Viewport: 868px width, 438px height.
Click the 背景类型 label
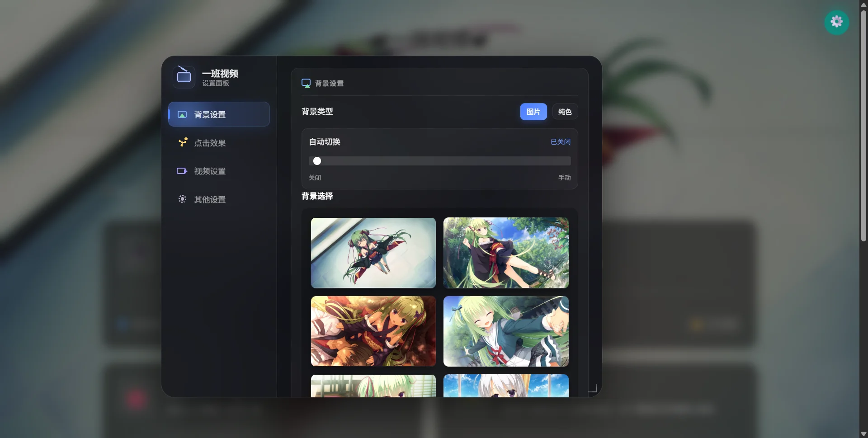point(317,112)
